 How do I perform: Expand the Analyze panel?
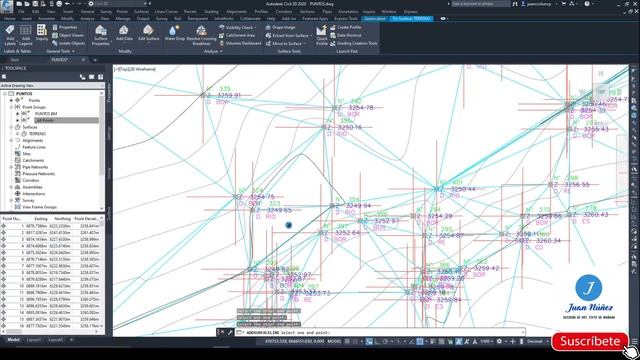(213, 51)
